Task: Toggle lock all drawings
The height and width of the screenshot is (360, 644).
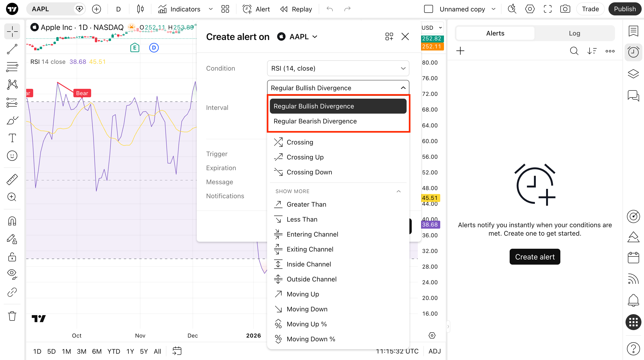Action: coord(12,257)
